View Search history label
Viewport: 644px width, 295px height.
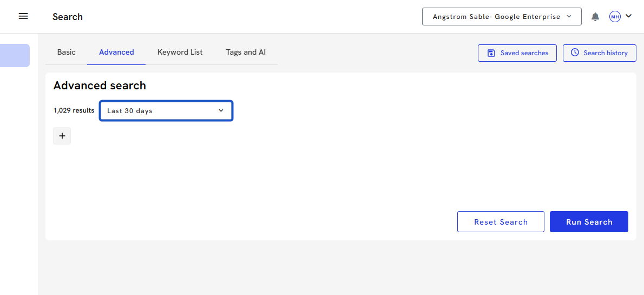coord(606,53)
